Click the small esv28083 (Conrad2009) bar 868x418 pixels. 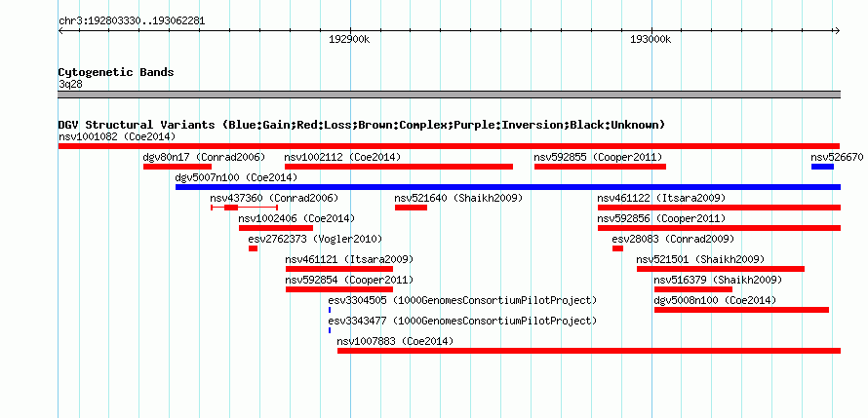tap(617, 248)
